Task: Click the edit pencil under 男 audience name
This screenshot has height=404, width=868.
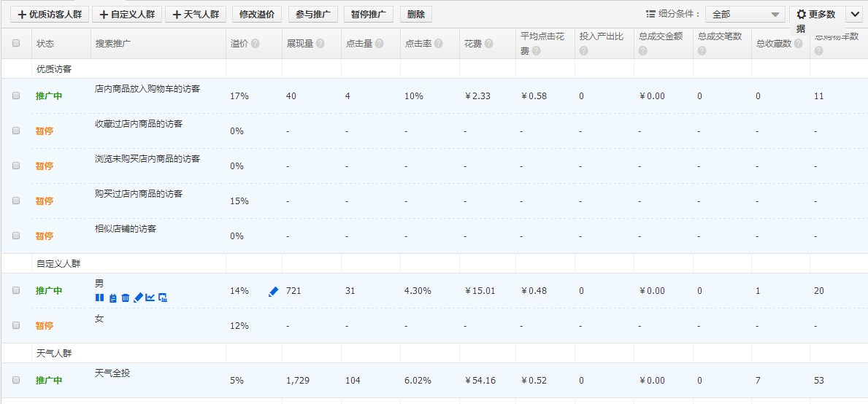Action: (x=138, y=298)
